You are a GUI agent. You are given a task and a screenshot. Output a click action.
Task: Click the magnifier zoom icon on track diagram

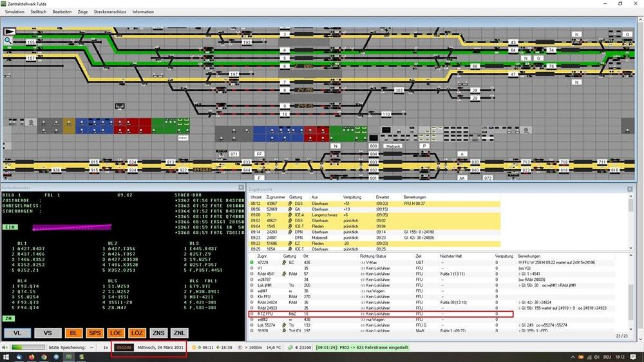pyautogui.click(x=8, y=41)
